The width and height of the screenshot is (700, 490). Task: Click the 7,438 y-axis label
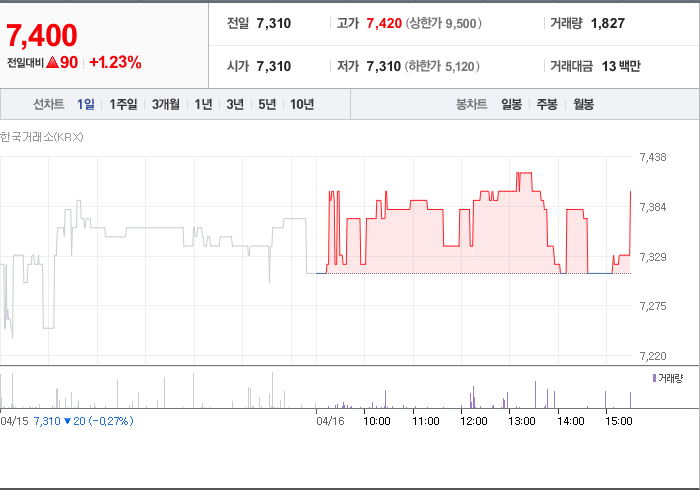tap(653, 157)
